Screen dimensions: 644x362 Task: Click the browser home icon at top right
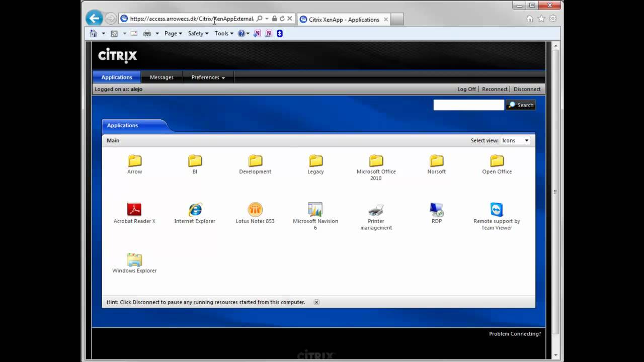530,19
